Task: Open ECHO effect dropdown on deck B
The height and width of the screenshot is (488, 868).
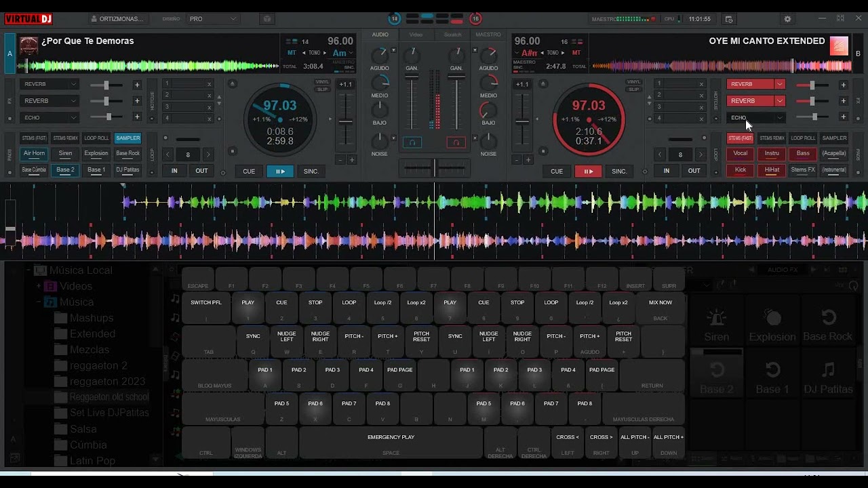Action: (780, 117)
